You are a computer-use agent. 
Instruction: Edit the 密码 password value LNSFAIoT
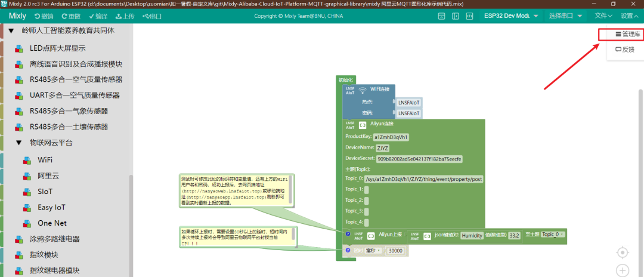pyautogui.click(x=408, y=113)
